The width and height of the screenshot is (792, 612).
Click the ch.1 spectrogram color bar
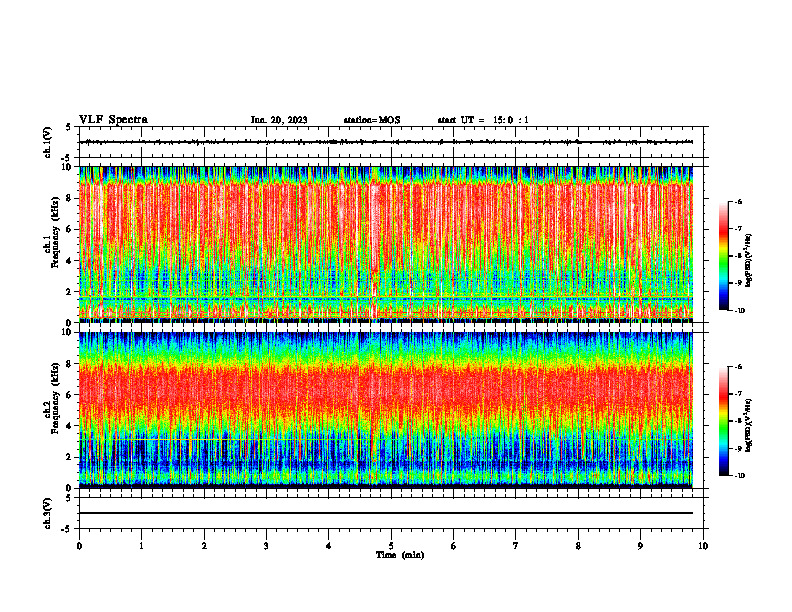click(724, 256)
